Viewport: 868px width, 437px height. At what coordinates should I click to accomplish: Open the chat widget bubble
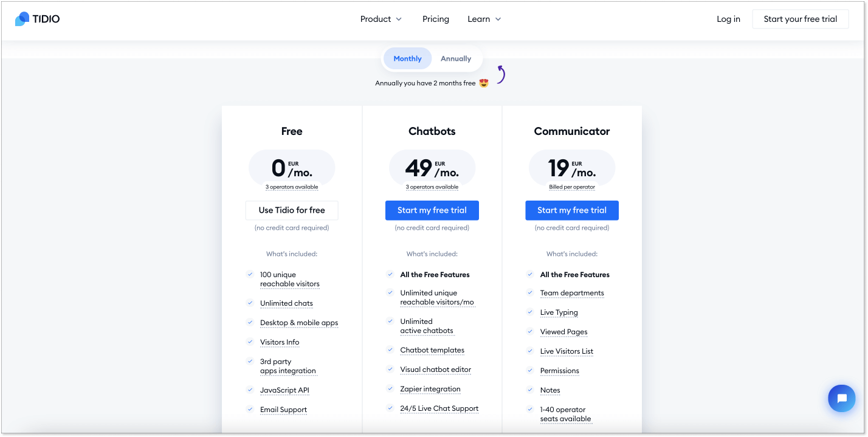[x=841, y=399]
